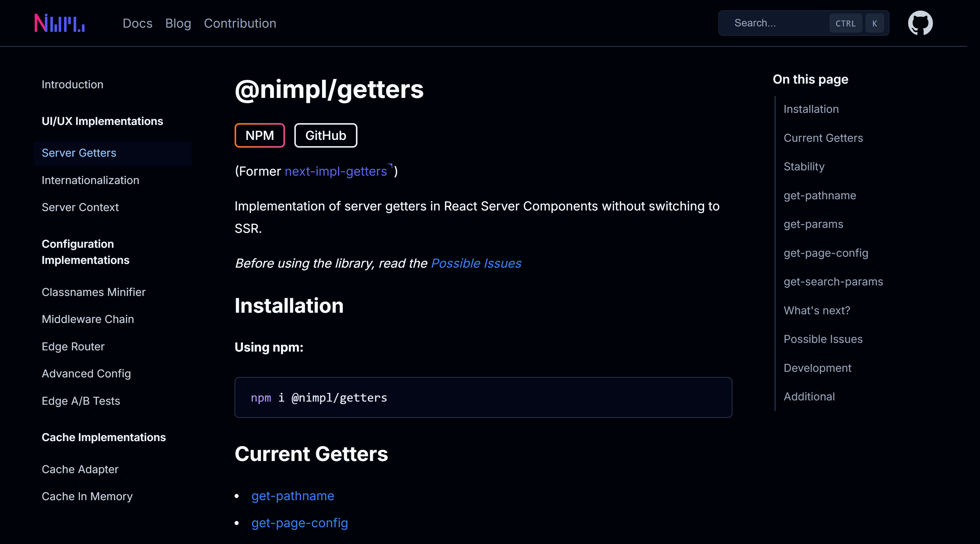Viewport: 980px width, 544px height.
Task: Click the GitHub button below title
Action: [x=326, y=135]
